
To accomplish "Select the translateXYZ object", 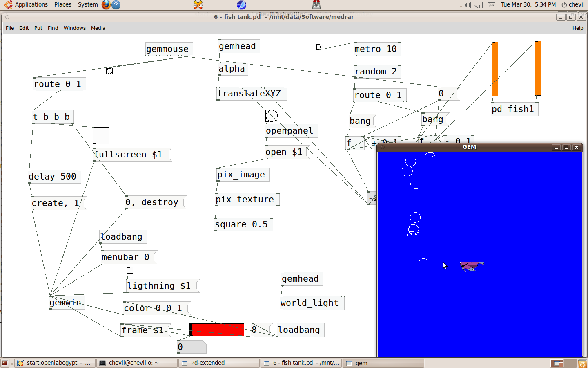I will click(252, 94).
